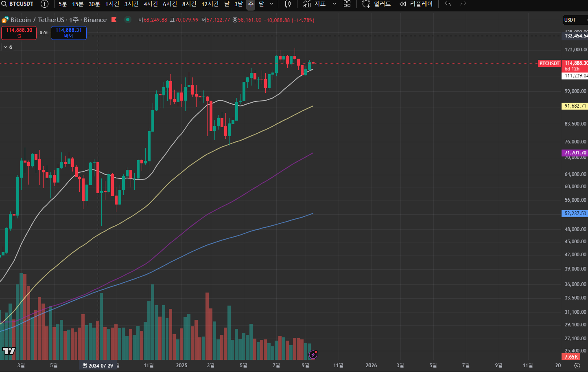Click the 132,454.54 crosshair price label

point(575,36)
